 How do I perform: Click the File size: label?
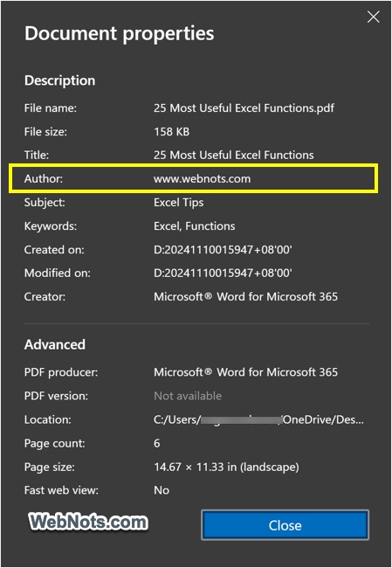tap(45, 131)
